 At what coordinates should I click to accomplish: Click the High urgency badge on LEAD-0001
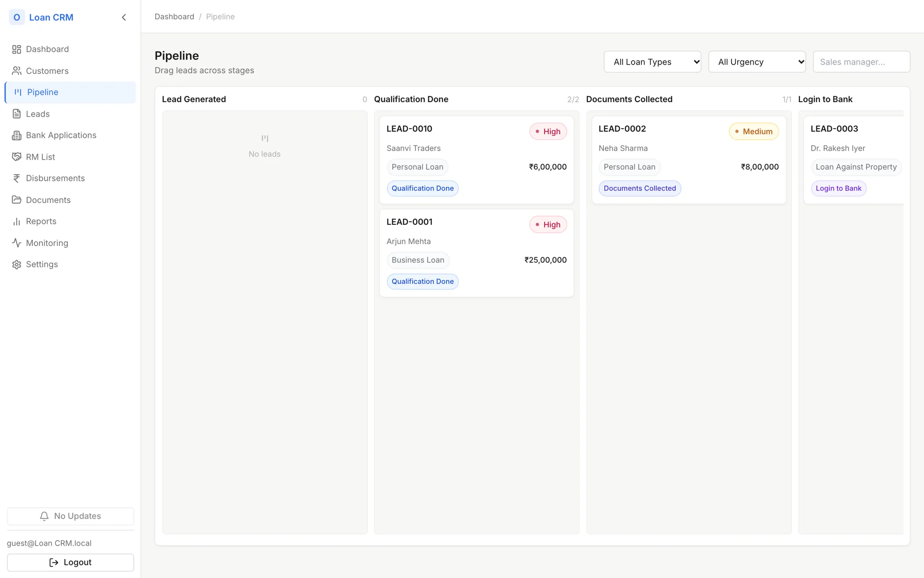click(x=548, y=225)
